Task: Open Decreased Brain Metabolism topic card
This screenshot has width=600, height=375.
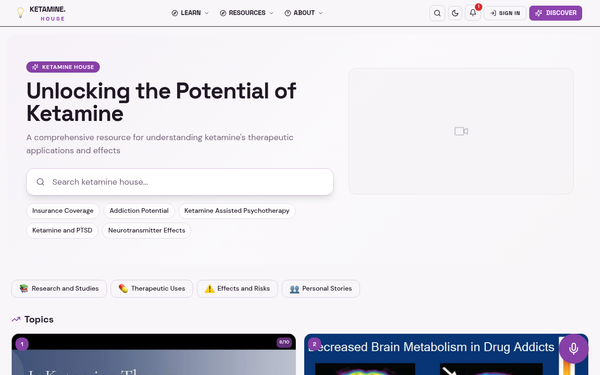Action: pyautogui.click(x=446, y=354)
